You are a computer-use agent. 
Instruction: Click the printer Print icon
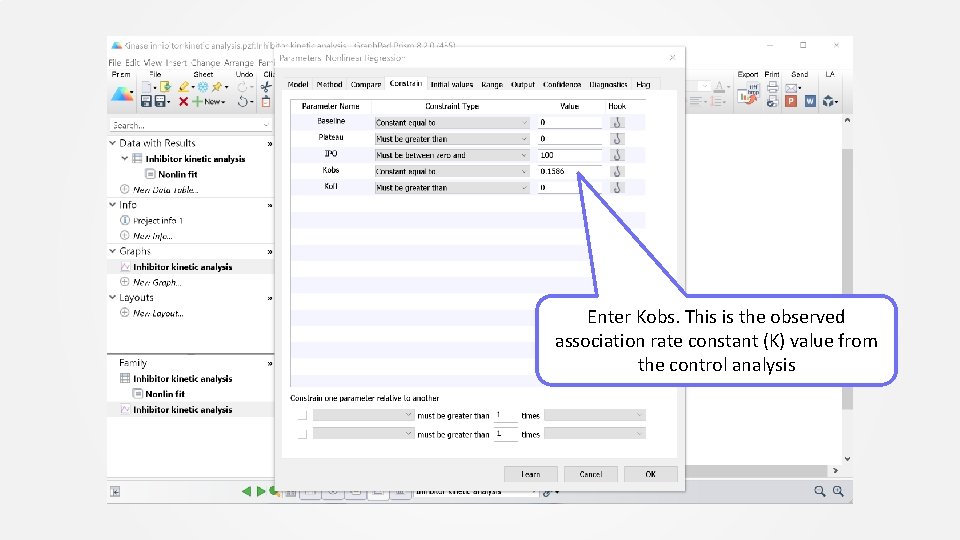773,87
